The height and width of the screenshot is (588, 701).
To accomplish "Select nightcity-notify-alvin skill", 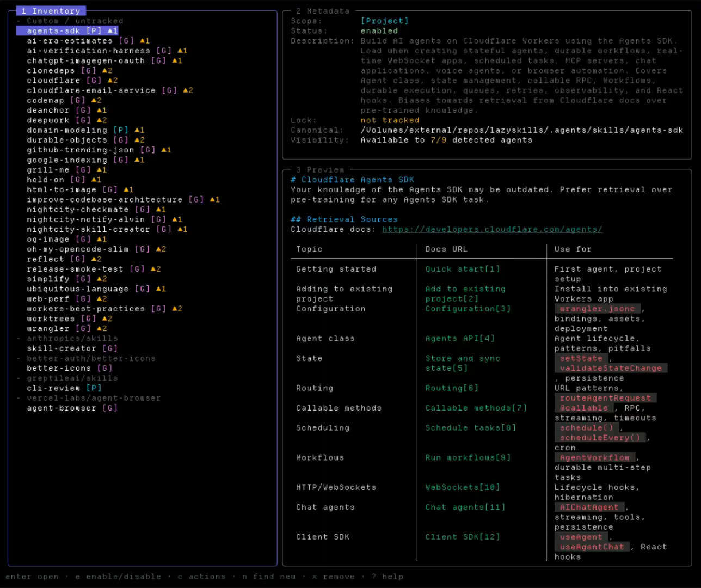I will (104, 219).
